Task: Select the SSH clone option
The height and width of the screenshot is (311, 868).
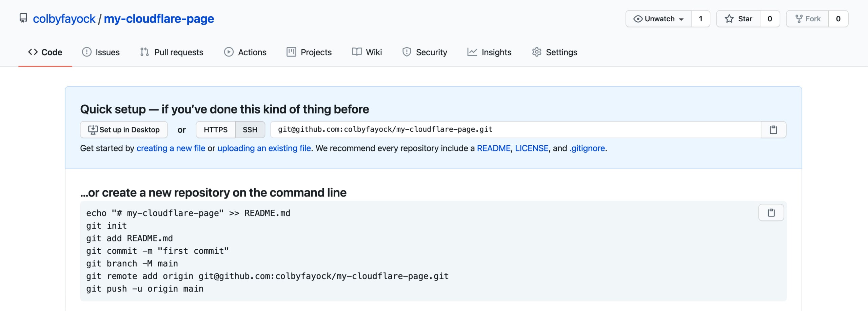Action: 250,129
